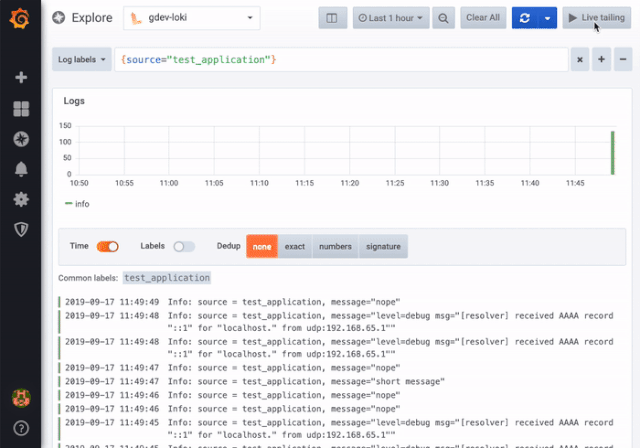Enable the Labels toggle switch
Screen dimensions: 640x448
tap(184, 246)
